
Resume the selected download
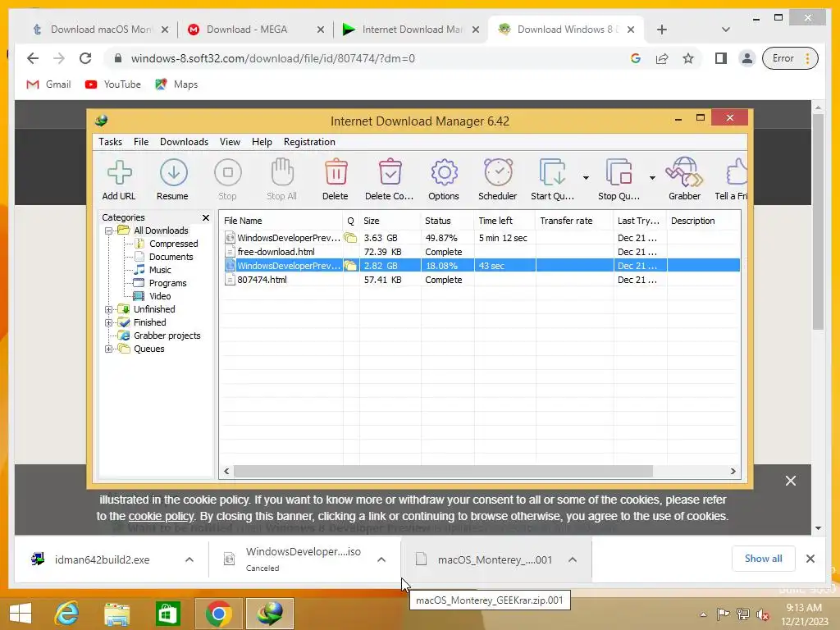[x=172, y=179]
